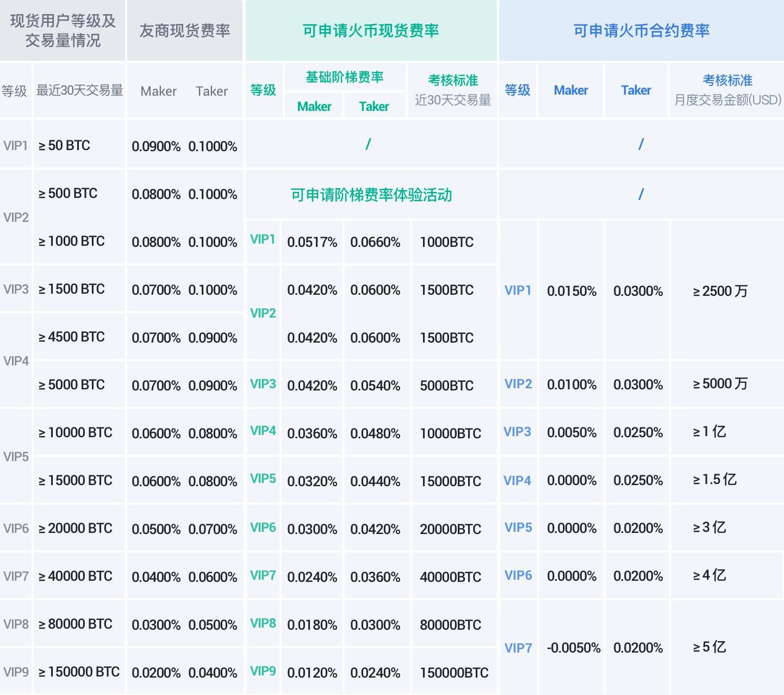Select the 0.0180% maker rate
The height and width of the screenshot is (695, 784).
[x=312, y=625]
